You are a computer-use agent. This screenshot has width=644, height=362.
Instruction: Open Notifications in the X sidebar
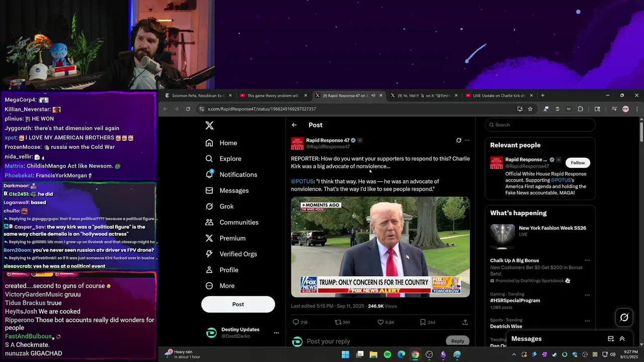pos(231,174)
